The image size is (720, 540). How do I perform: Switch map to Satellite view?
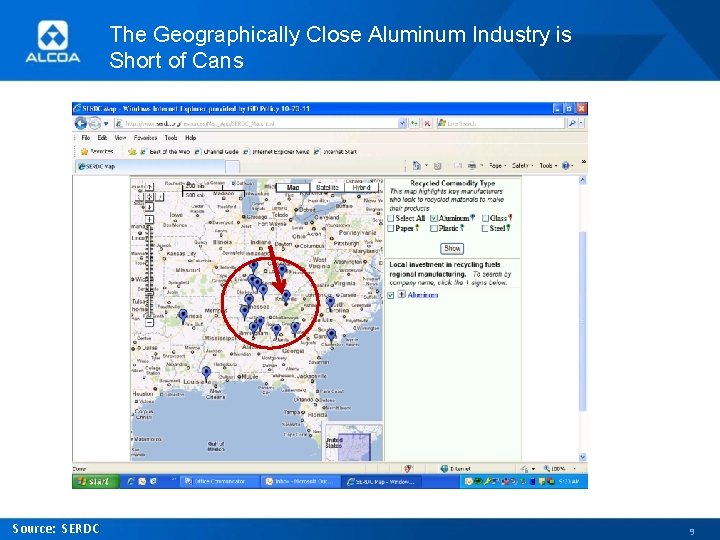tap(327, 187)
